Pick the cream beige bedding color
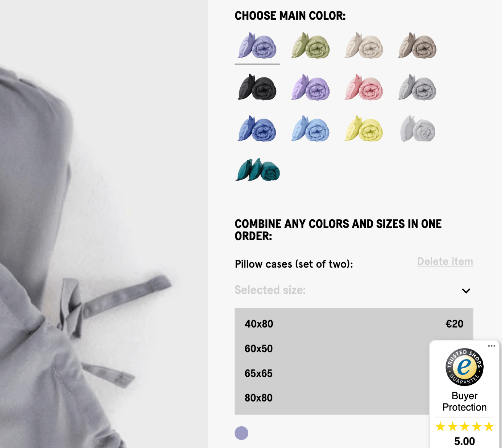502x448 pixels. (x=364, y=46)
